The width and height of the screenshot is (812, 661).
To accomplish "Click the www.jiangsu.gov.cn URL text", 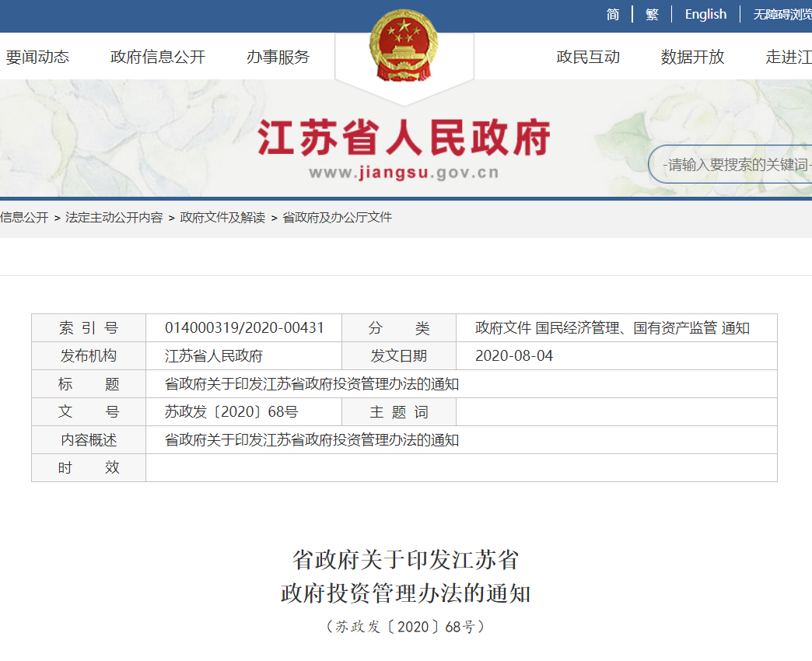I will 404,173.
